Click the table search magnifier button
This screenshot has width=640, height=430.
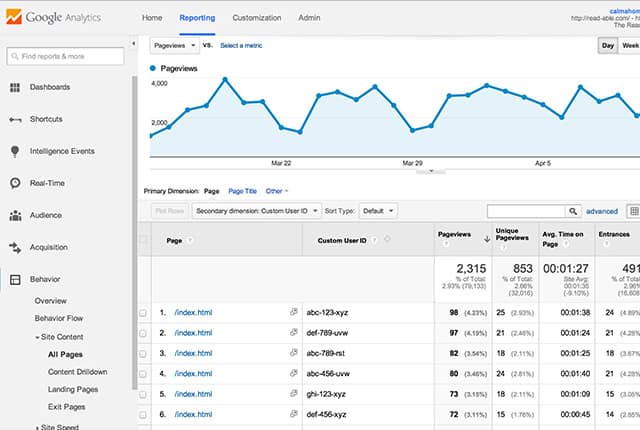pos(573,211)
